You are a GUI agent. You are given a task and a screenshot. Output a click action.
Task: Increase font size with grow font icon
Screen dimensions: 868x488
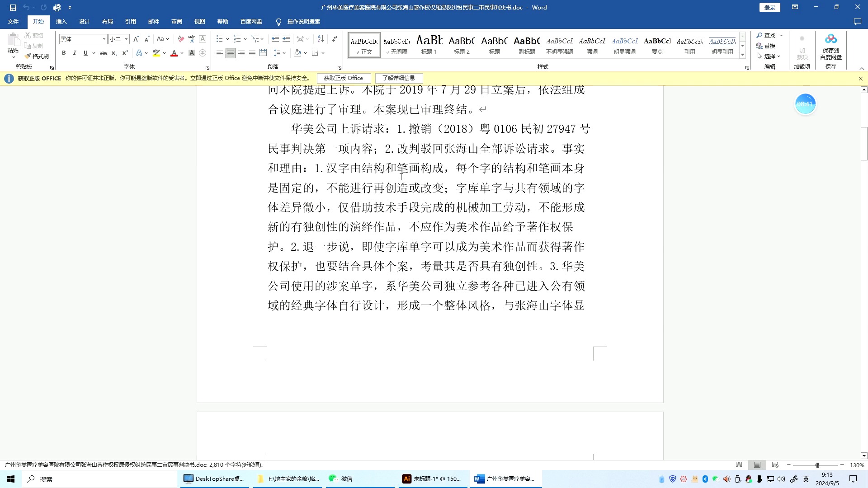pyautogui.click(x=136, y=39)
